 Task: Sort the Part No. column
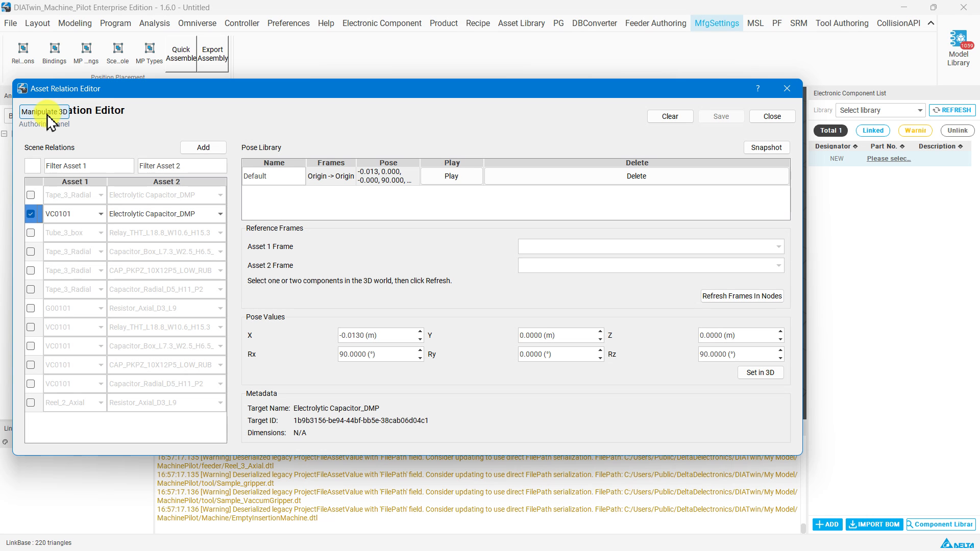887,146
